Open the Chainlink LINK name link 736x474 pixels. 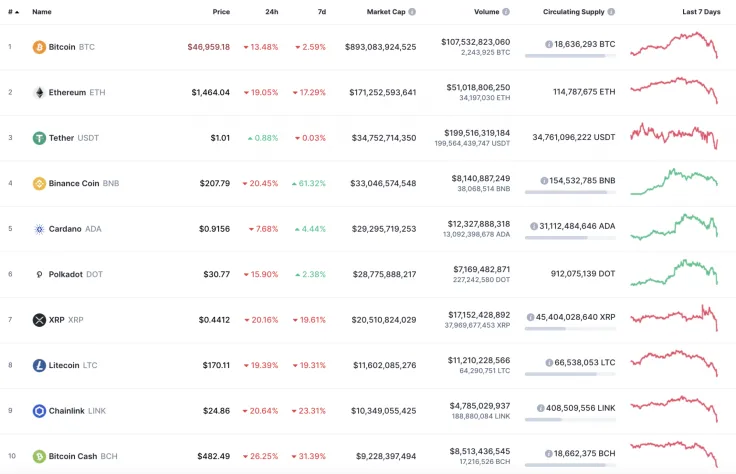[x=77, y=411]
